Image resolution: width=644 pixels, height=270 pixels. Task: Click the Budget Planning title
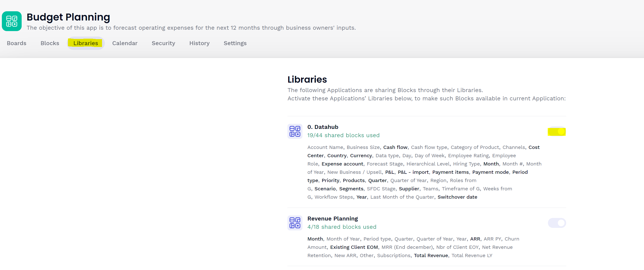(68, 17)
